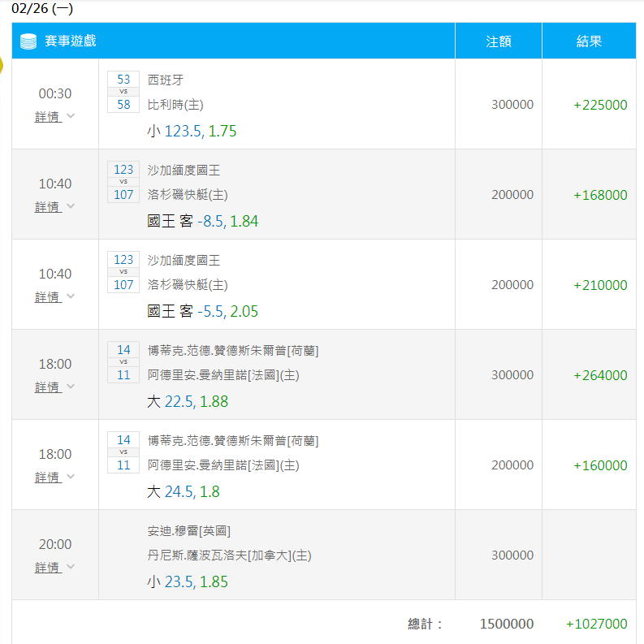Click the 國王 客 -5.5, 2.05 bet line

click(202, 311)
